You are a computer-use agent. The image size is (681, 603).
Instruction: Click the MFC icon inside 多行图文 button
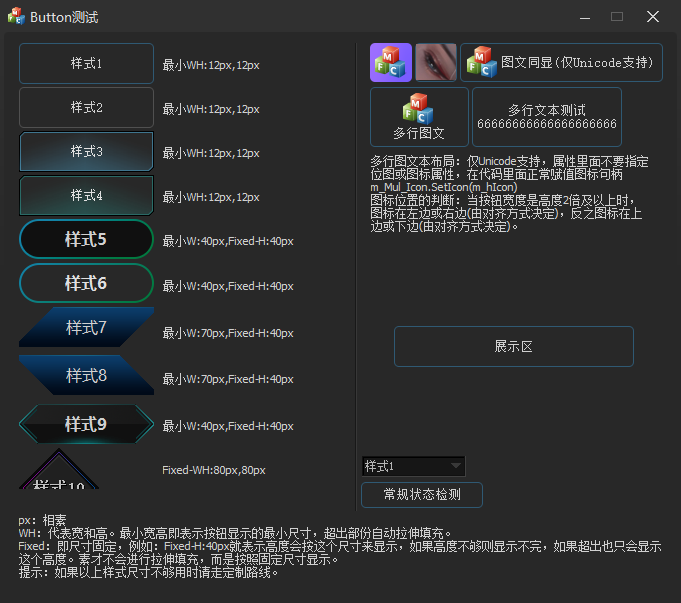click(x=418, y=109)
